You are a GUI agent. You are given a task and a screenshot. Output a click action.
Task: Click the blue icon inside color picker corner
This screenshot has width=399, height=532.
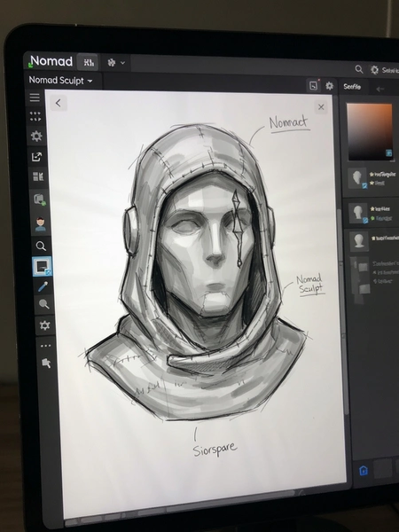tap(389, 153)
